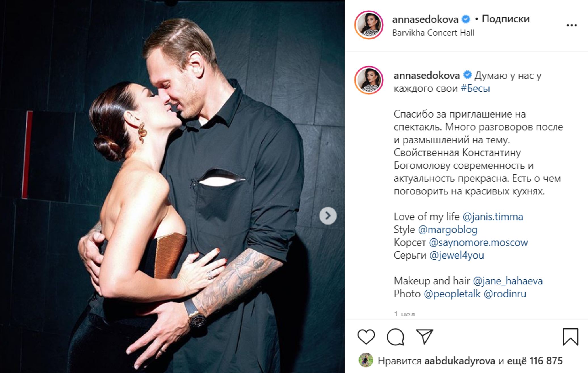Open the @jewel4you mention

pos(457,255)
